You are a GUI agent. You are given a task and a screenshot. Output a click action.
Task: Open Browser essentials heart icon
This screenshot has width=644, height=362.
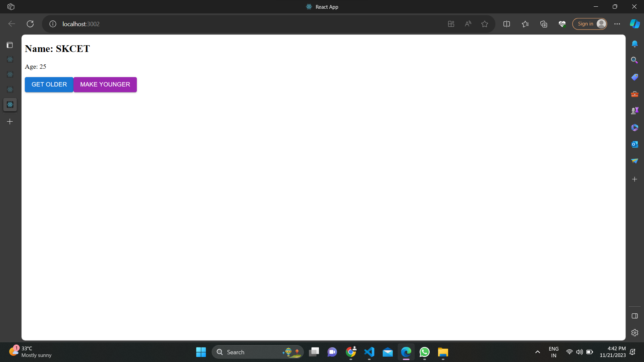click(x=562, y=24)
